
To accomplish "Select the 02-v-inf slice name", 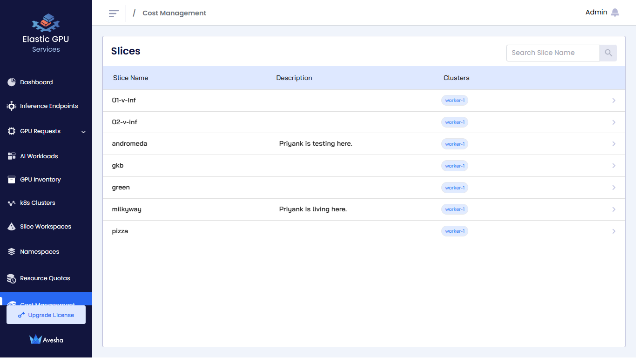I will pyautogui.click(x=125, y=122).
